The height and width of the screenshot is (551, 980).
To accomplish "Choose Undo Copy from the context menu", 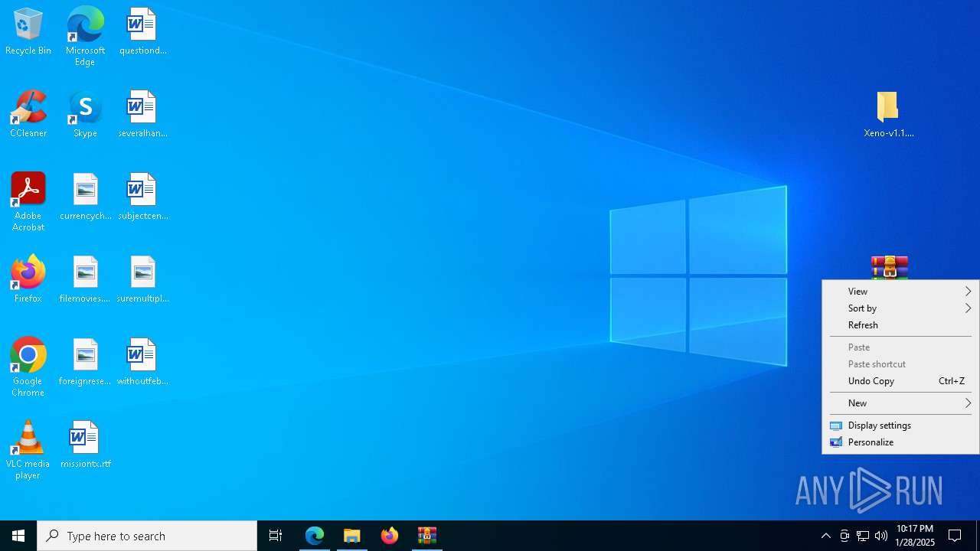I will (900, 381).
